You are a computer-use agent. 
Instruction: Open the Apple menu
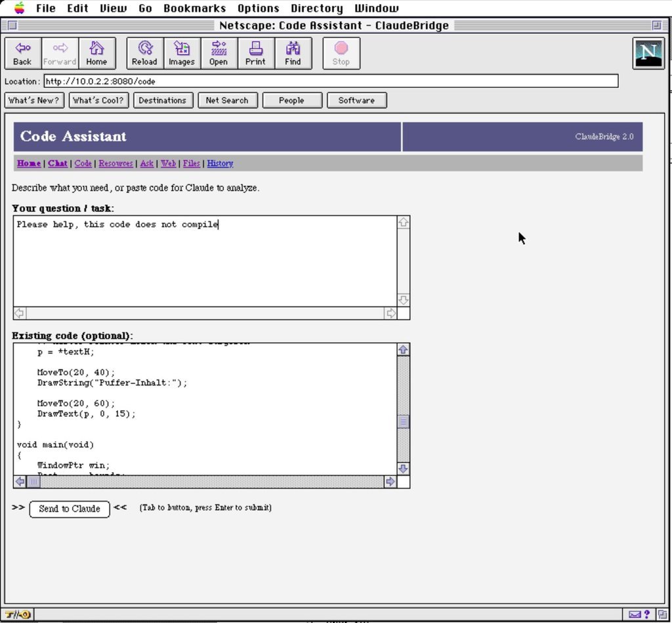[x=19, y=8]
